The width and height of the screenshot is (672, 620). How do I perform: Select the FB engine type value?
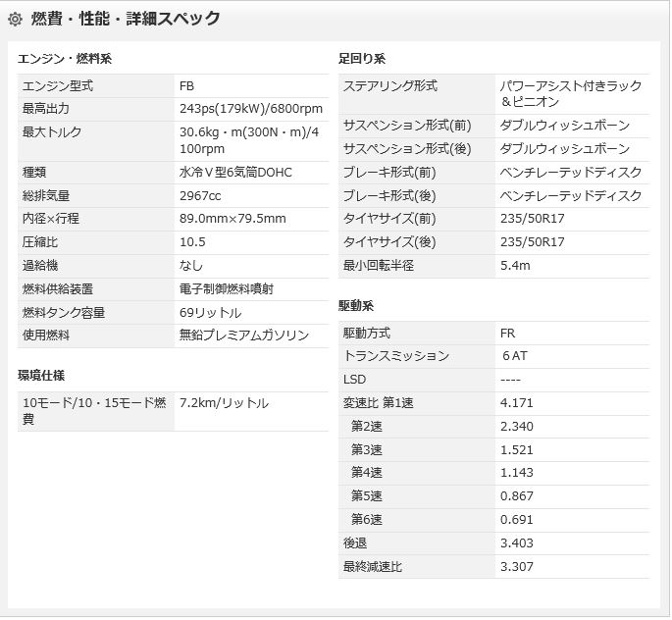pos(186,86)
